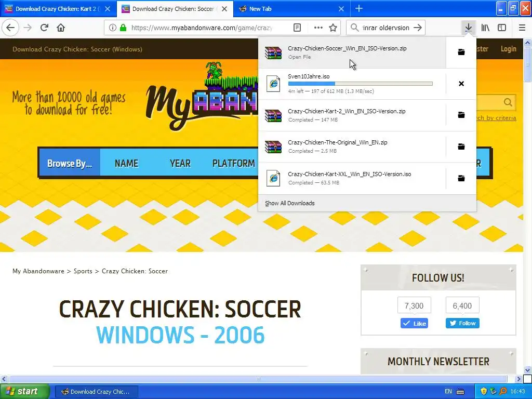Follow the My Abandonware breadcrumb link
The width and height of the screenshot is (532, 399).
[38, 271]
